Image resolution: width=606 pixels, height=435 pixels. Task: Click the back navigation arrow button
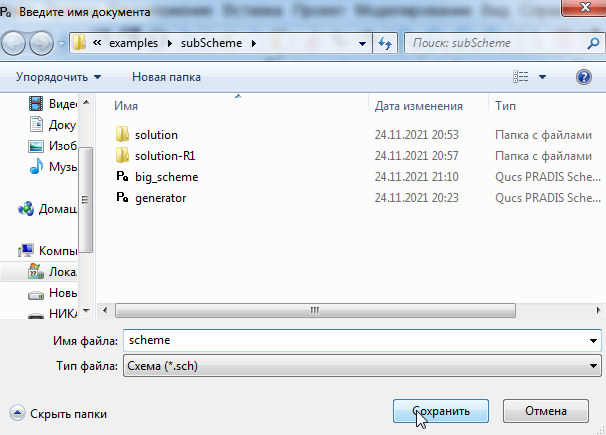pos(17,44)
